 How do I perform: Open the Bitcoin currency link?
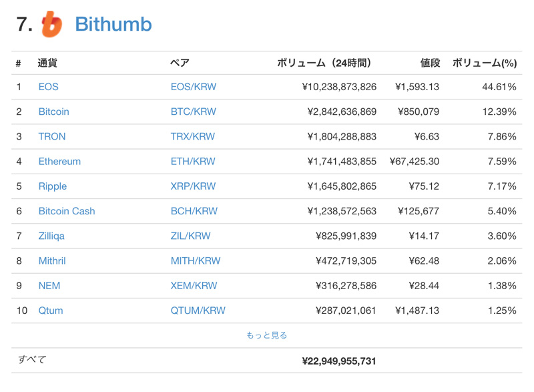tap(54, 112)
